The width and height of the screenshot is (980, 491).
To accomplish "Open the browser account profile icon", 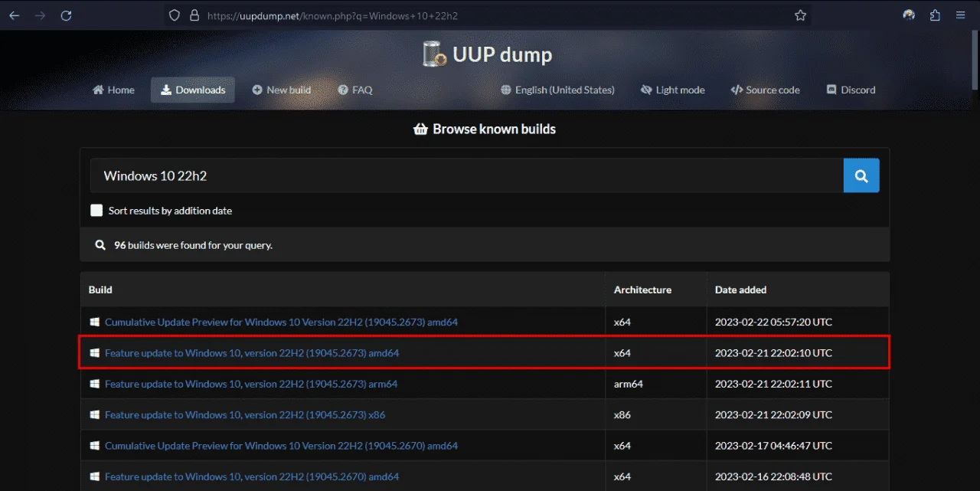I will (909, 15).
